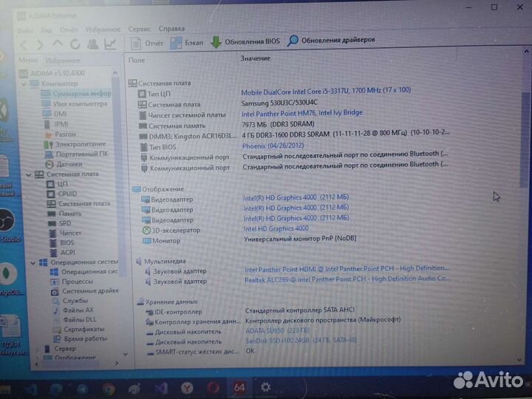The image size is (532, 399).
Task: Select Системные драйверы tree item
Action: (x=85, y=291)
